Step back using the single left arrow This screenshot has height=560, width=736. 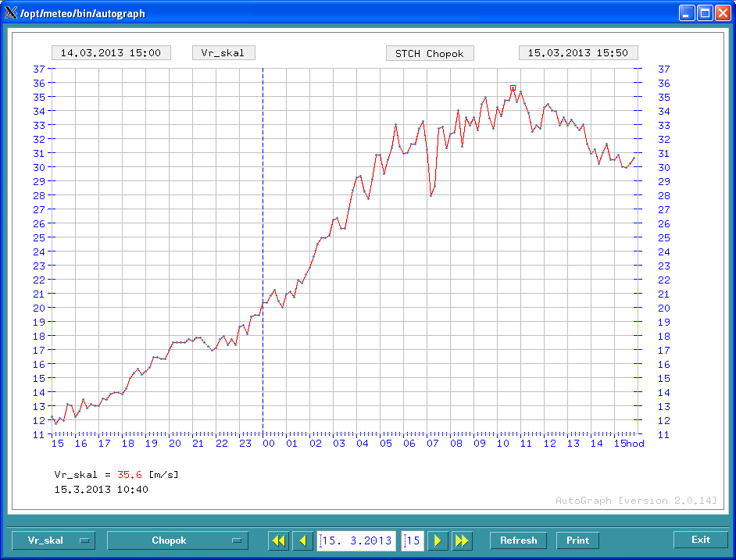(x=302, y=540)
